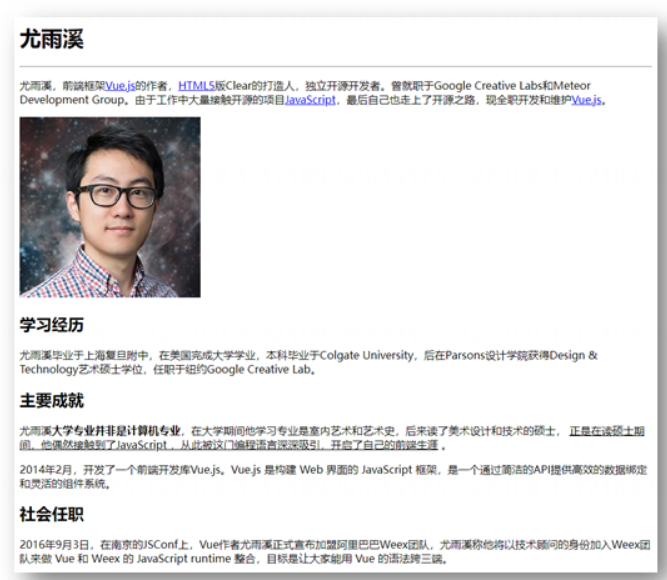The width and height of the screenshot is (667, 580).
Task: Follow the HTML5 hyperlink
Action: [197, 86]
